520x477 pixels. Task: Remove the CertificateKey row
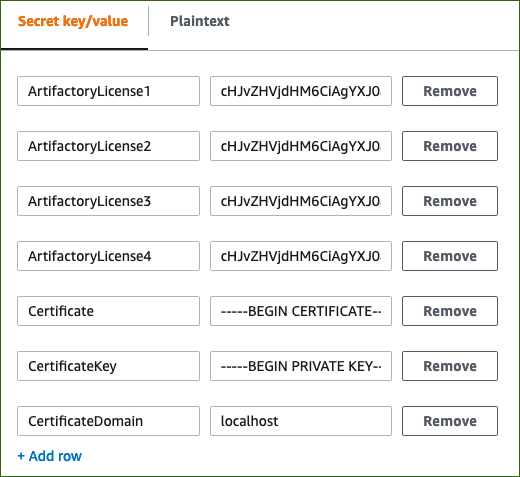pyautogui.click(x=450, y=366)
